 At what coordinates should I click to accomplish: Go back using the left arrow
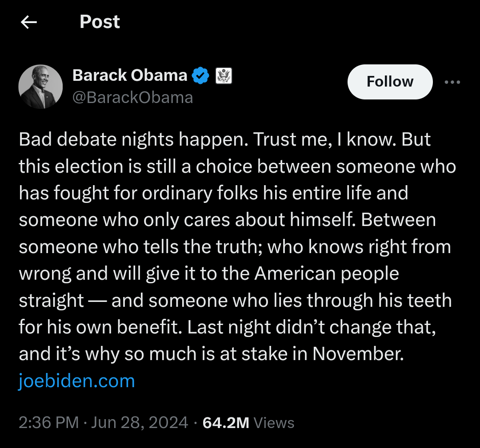pos(29,22)
